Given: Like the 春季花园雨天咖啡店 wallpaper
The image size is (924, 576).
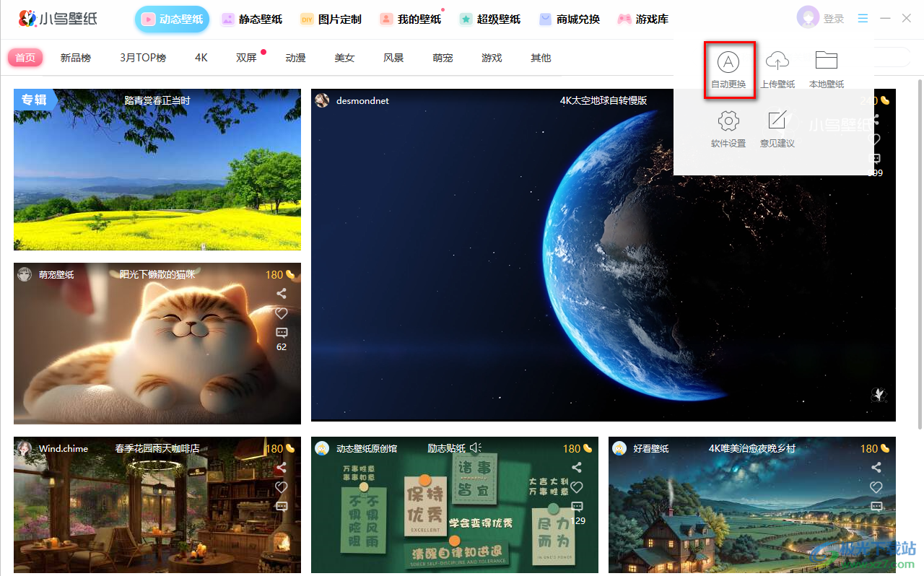Looking at the screenshot, I should click(282, 487).
